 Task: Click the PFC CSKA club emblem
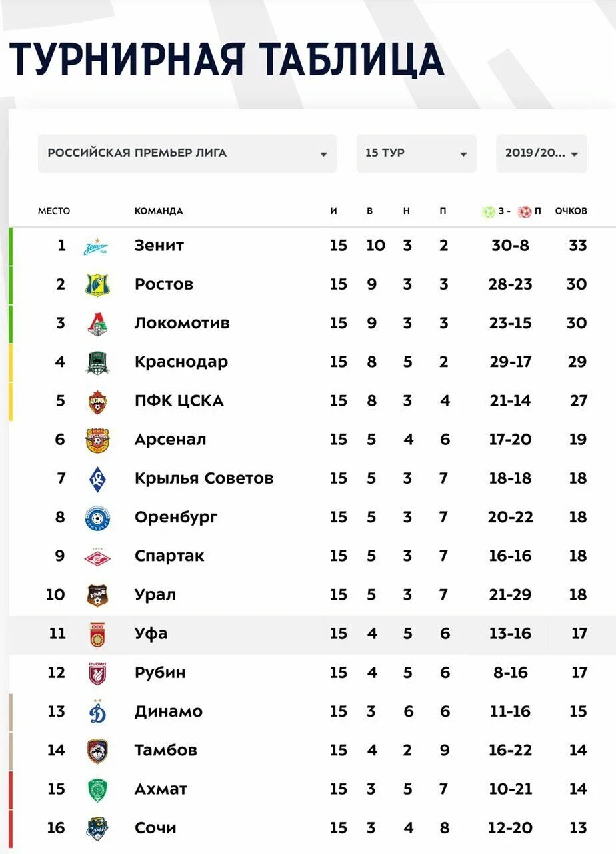point(97,402)
